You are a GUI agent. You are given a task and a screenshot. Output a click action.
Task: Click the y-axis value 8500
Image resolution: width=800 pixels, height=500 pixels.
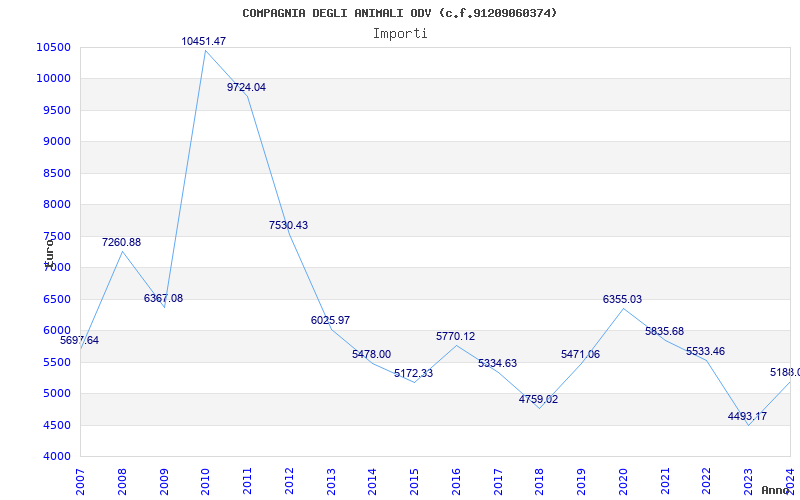coord(56,173)
